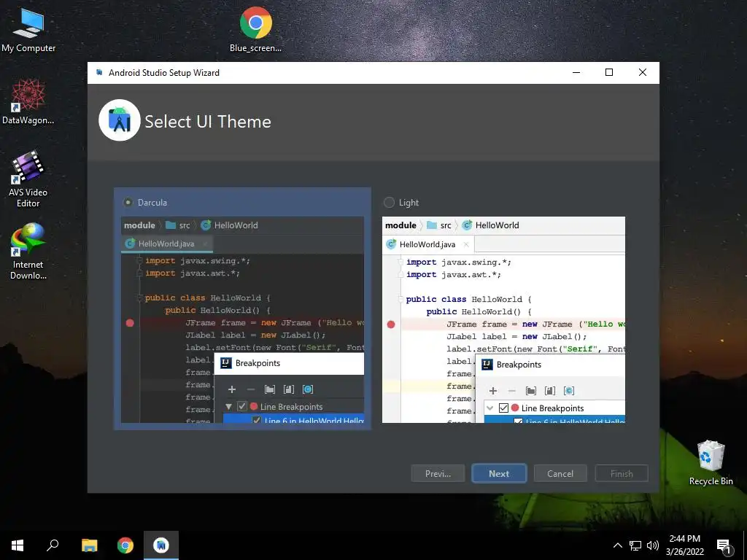
Task: Select the Darcula theme radio button
Action: point(128,203)
